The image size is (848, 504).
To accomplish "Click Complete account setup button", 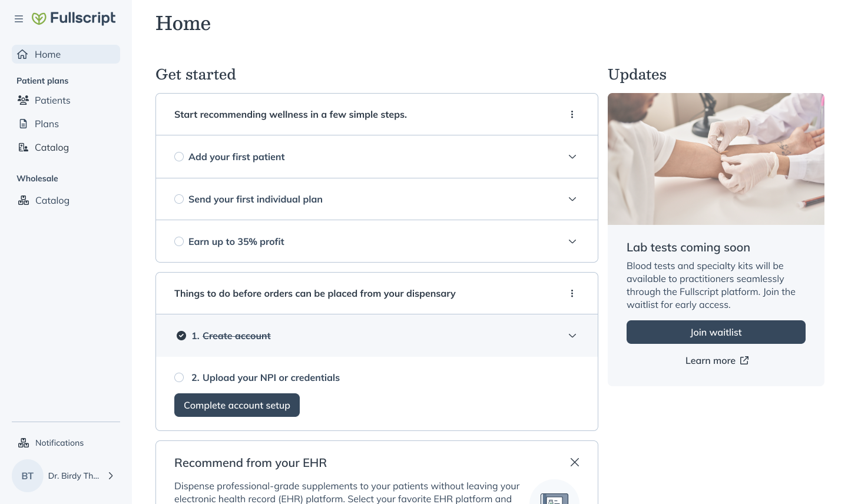I will click(237, 405).
